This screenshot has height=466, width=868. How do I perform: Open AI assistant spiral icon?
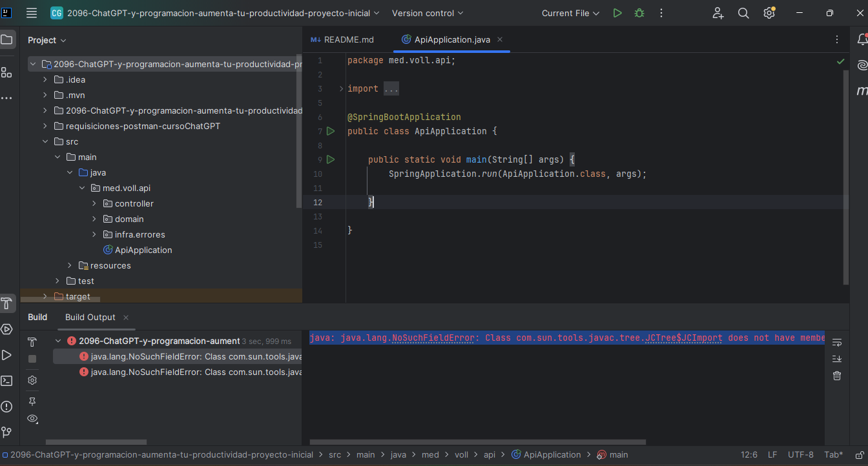tap(862, 65)
